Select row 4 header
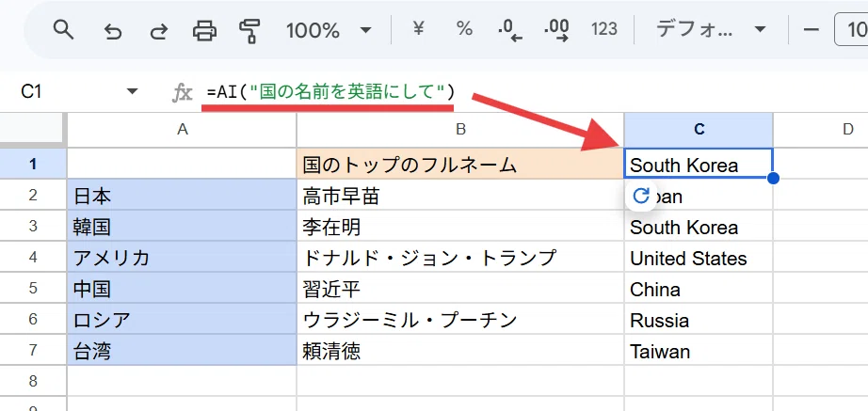The width and height of the screenshot is (868, 411). coord(33,257)
